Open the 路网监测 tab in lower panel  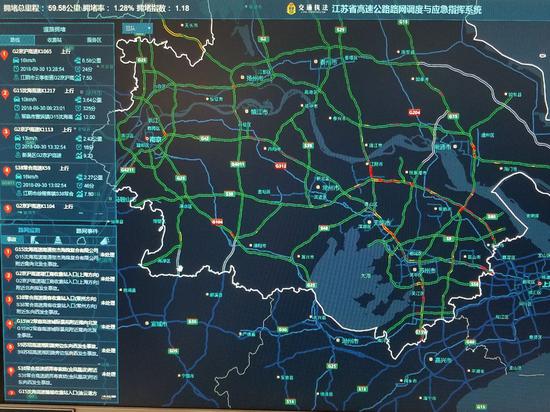pyautogui.click(x=29, y=230)
